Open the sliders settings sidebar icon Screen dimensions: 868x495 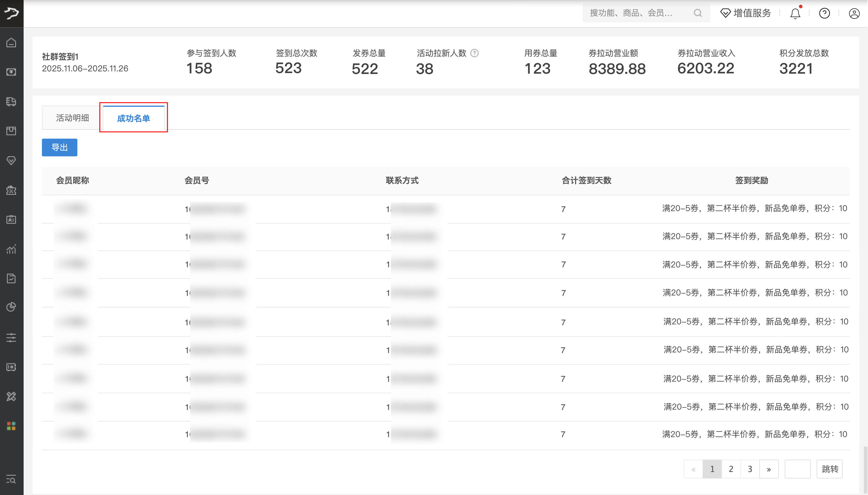click(x=11, y=337)
